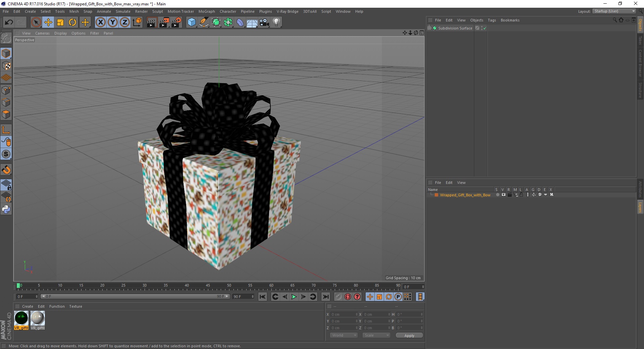Toggle lock for Wrapped_Gift_Box_with_Bow layer
The image size is (644, 349).
pyautogui.click(x=521, y=195)
